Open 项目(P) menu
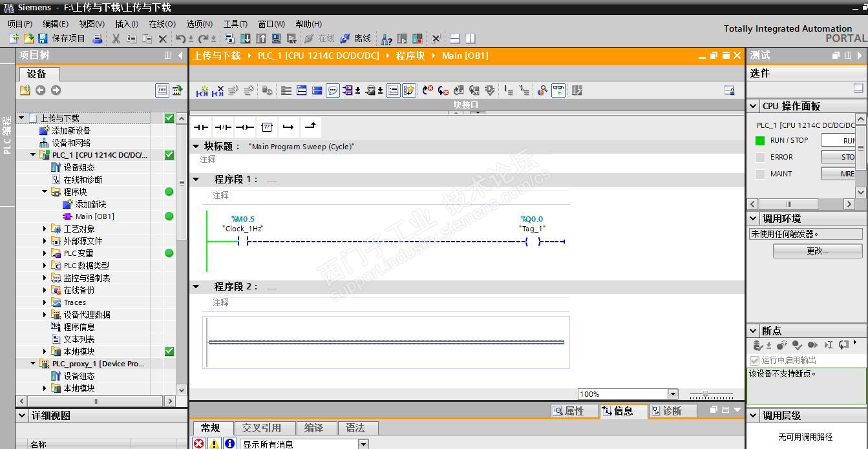868x449 pixels. coord(19,24)
